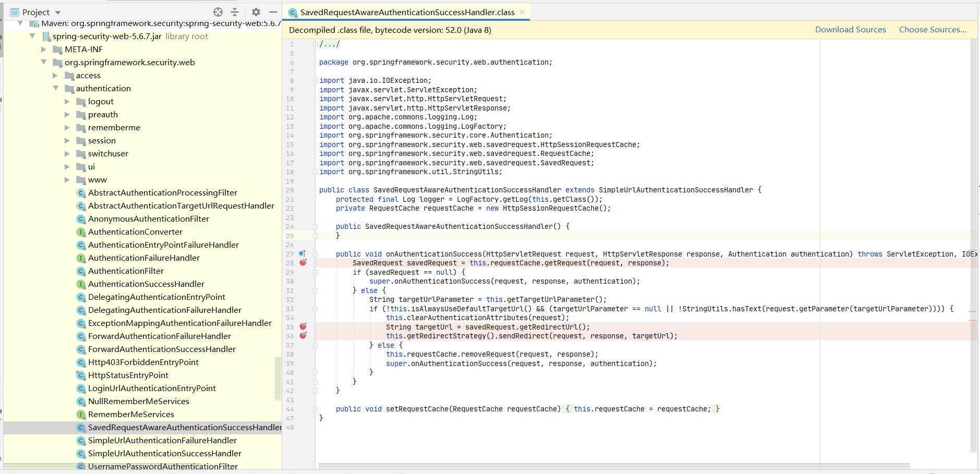980x474 pixels.
Task: Open Project panel settings gear
Action: 256,12
